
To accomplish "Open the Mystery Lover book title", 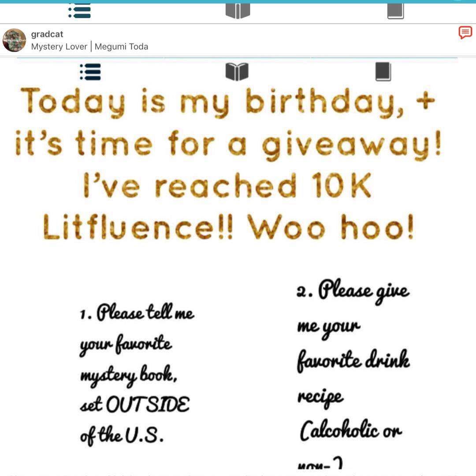I will pyautogui.click(x=59, y=46).
